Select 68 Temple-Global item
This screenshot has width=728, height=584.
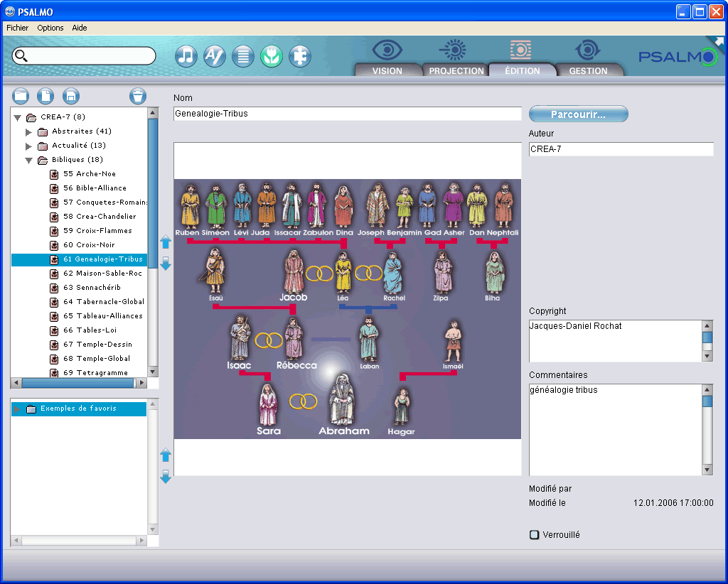coord(97,359)
